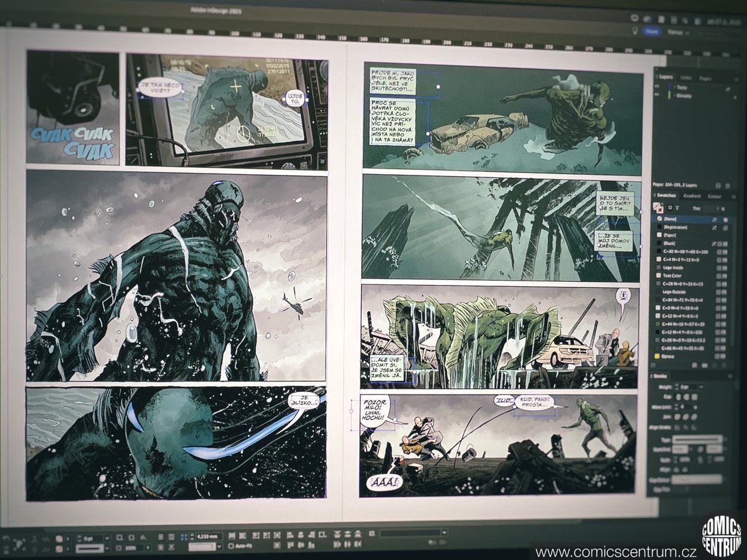This screenshot has height=560, width=747.
Task: Select the Obrázky layer row
Action: [x=694, y=96]
